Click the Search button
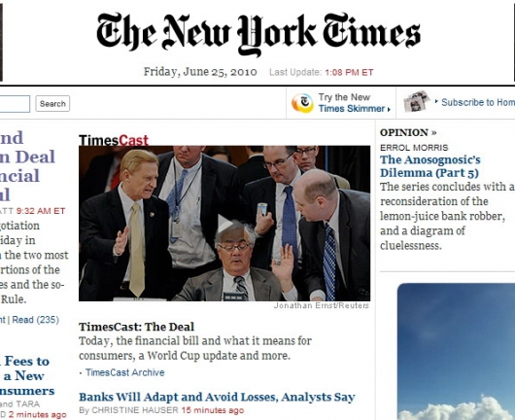Screen dimensions: 515x420 tap(52, 103)
